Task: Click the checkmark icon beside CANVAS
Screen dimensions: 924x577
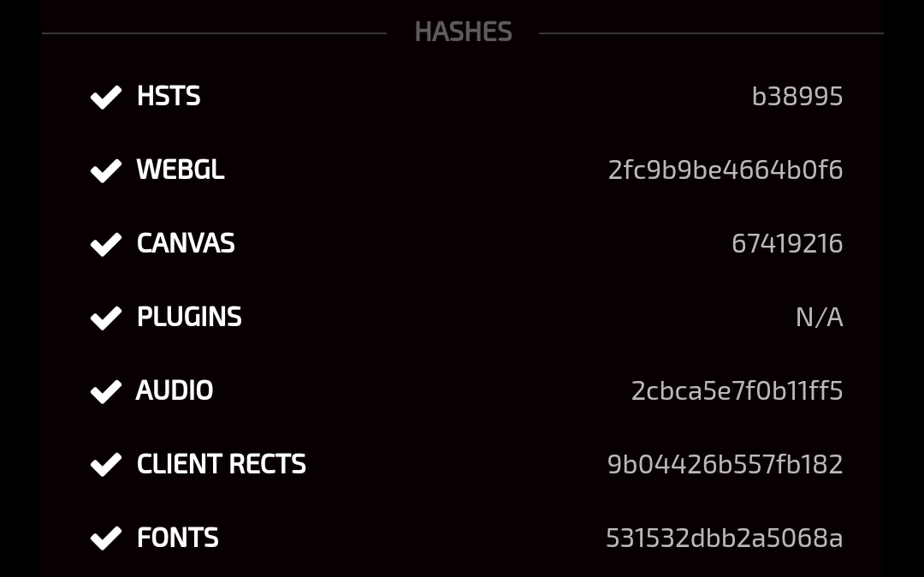Action: [x=106, y=244]
